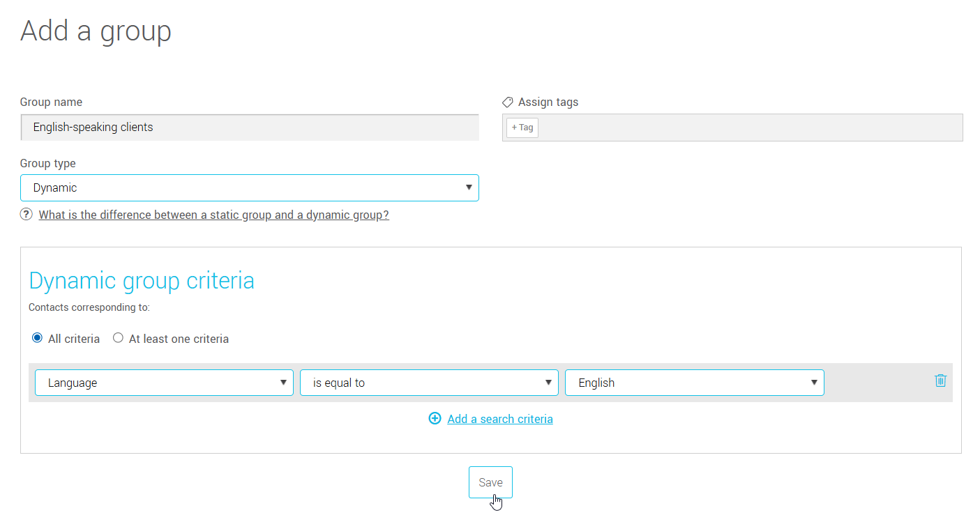This screenshot has height=522, width=980.
Task: Click the tag icon beside Assign tags
Action: (508, 102)
